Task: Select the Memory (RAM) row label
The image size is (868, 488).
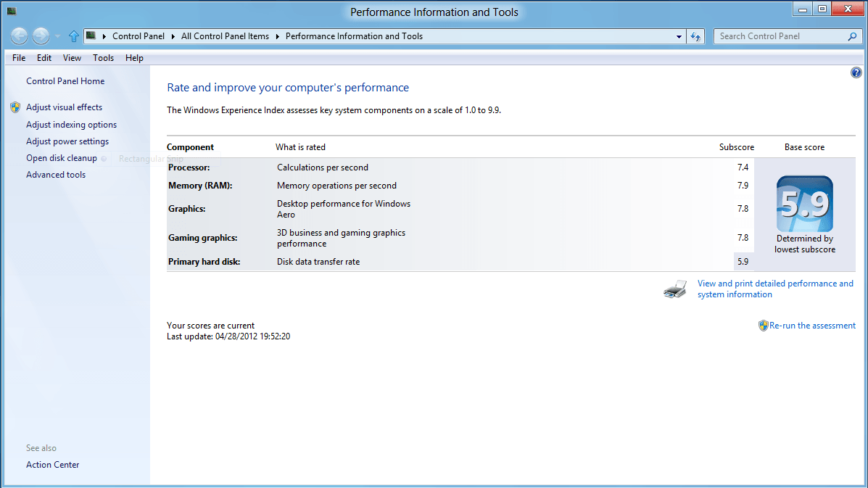Action: 200,186
